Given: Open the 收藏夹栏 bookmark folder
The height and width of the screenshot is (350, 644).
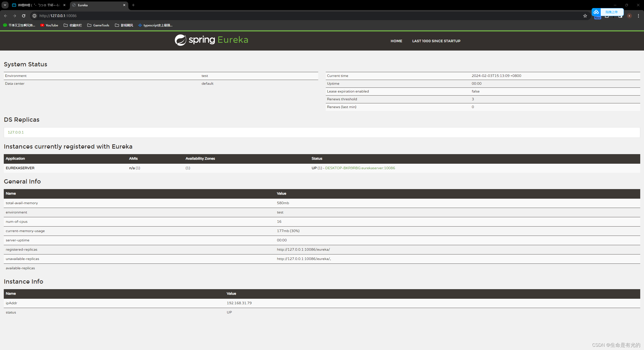Looking at the screenshot, I should pyautogui.click(x=73, y=25).
